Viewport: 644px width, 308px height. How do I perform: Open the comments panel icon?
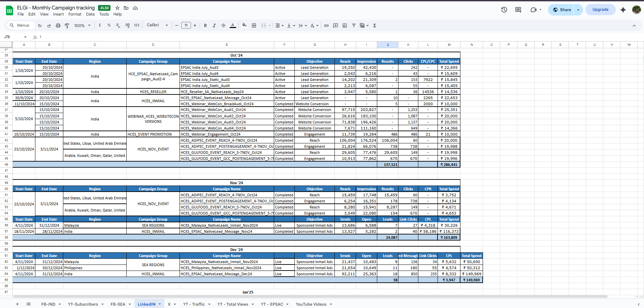[518, 10]
